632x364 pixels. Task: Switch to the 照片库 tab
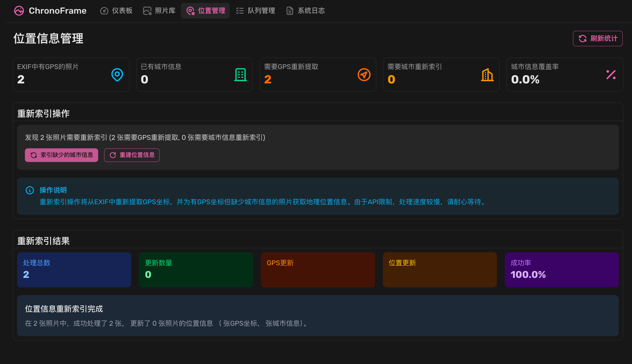click(159, 11)
